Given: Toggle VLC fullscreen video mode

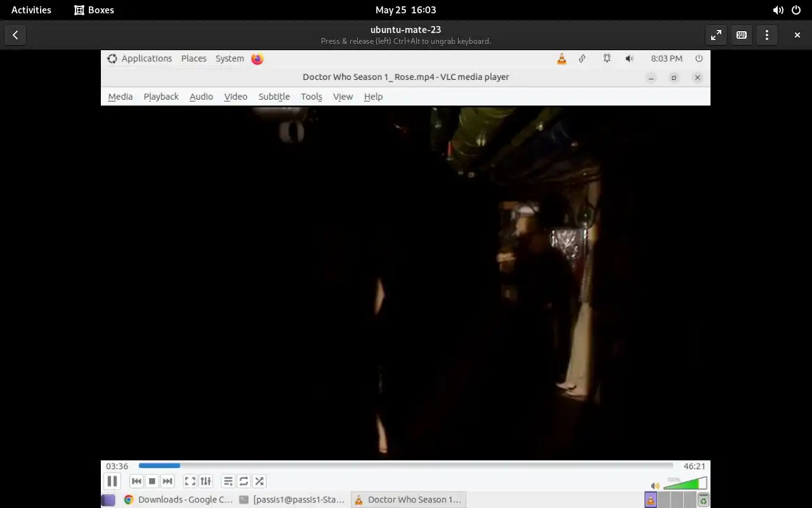Looking at the screenshot, I should [x=190, y=481].
